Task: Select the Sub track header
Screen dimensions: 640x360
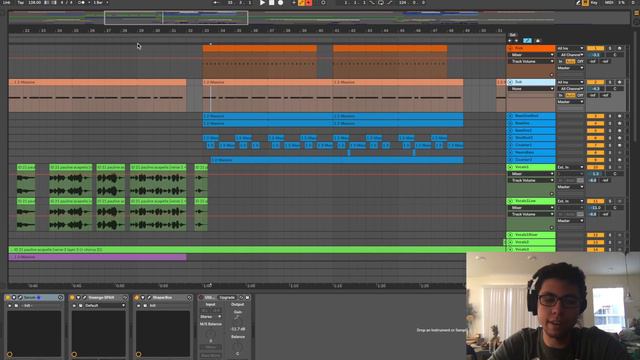Action: coord(531,82)
